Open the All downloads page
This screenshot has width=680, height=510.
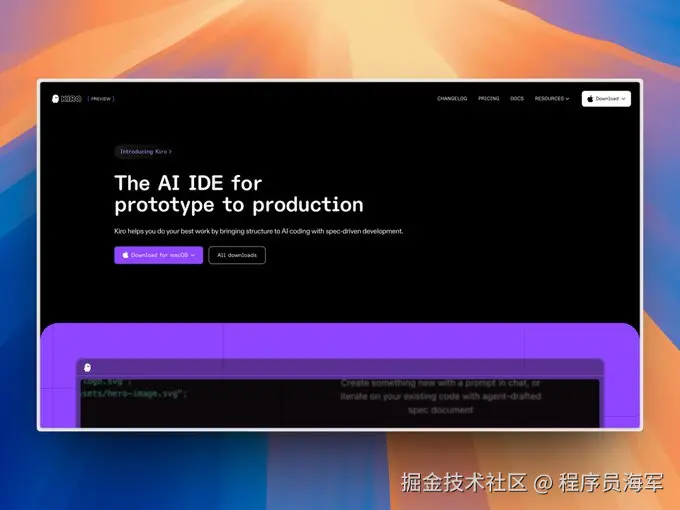(237, 255)
